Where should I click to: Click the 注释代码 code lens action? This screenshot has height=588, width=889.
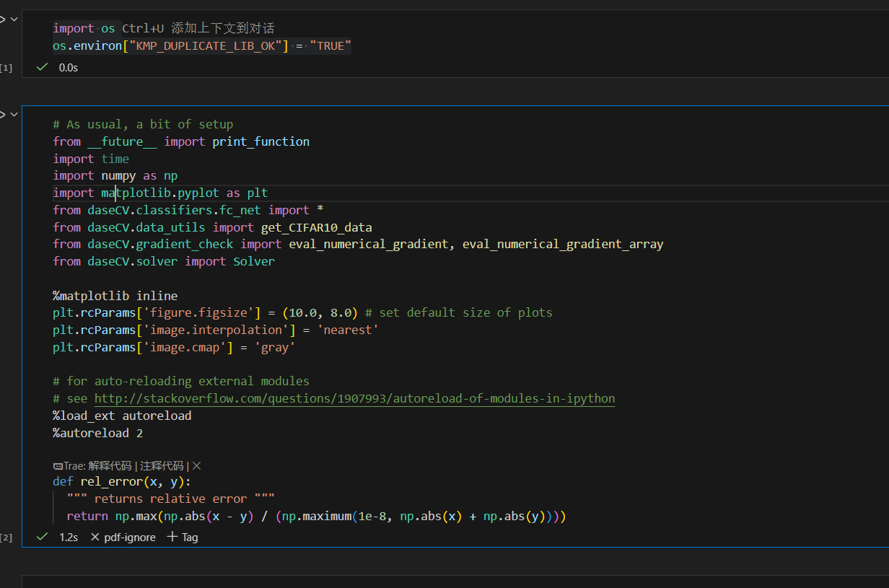click(162, 466)
